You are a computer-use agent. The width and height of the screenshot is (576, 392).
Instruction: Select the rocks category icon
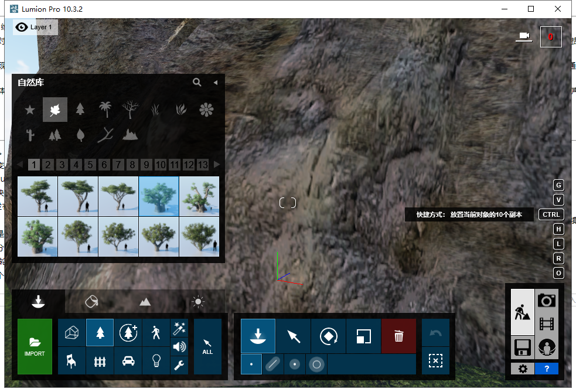130,135
